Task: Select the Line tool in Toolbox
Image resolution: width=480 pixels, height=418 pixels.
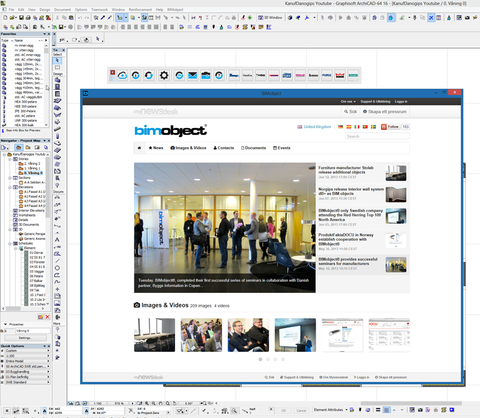Action: pos(57,261)
